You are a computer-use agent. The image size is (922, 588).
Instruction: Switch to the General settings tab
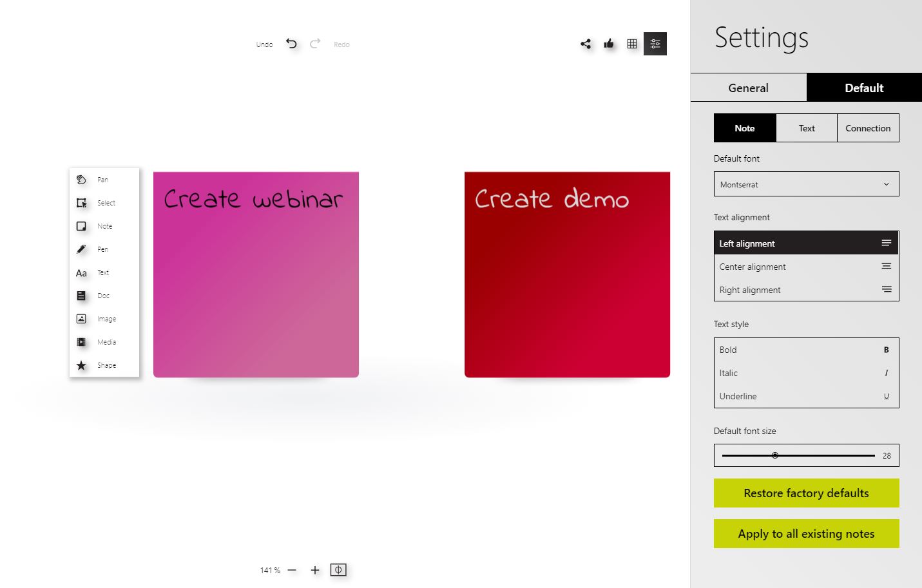(x=748, y=88)
